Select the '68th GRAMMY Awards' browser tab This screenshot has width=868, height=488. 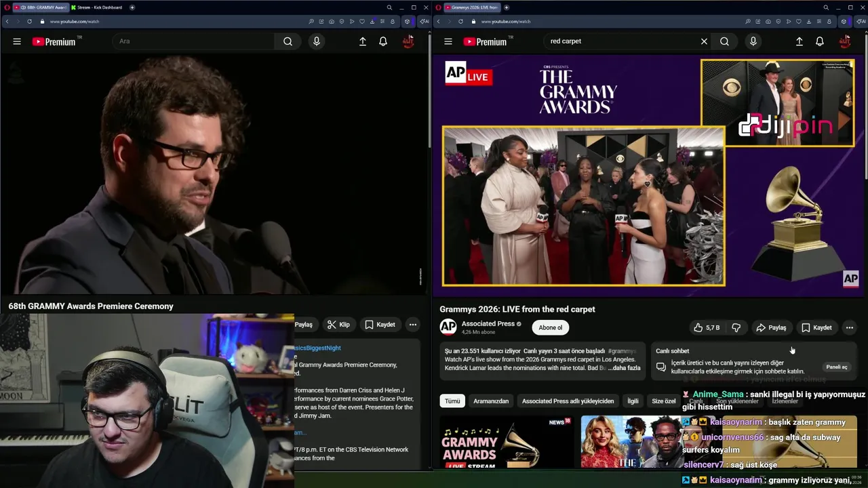pyautogui.click(x=40, y=7)
